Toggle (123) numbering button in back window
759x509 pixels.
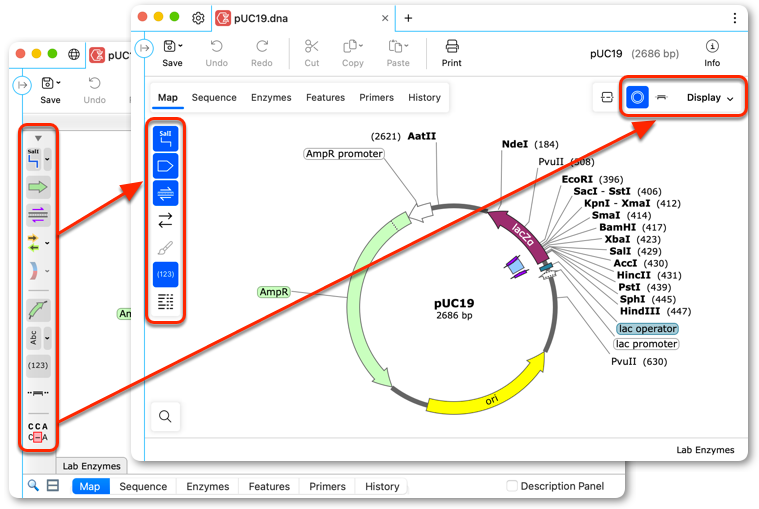38,365
